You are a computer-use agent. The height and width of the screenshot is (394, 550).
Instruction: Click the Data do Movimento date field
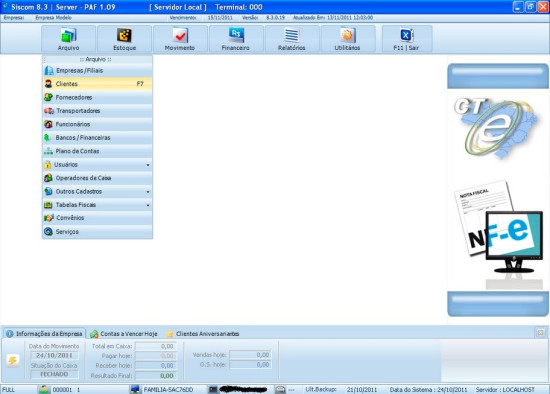click(x=54, y=355)
